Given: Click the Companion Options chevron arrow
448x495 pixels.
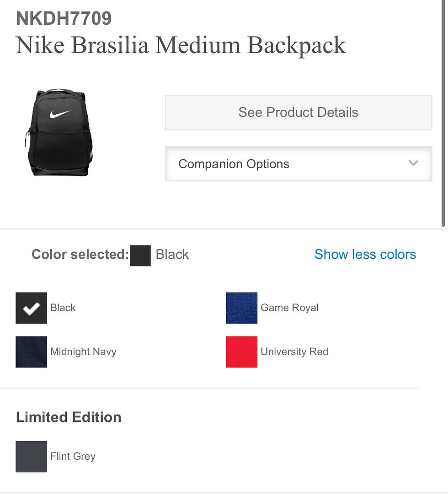Looking at the screenshot, I should 413,163.
